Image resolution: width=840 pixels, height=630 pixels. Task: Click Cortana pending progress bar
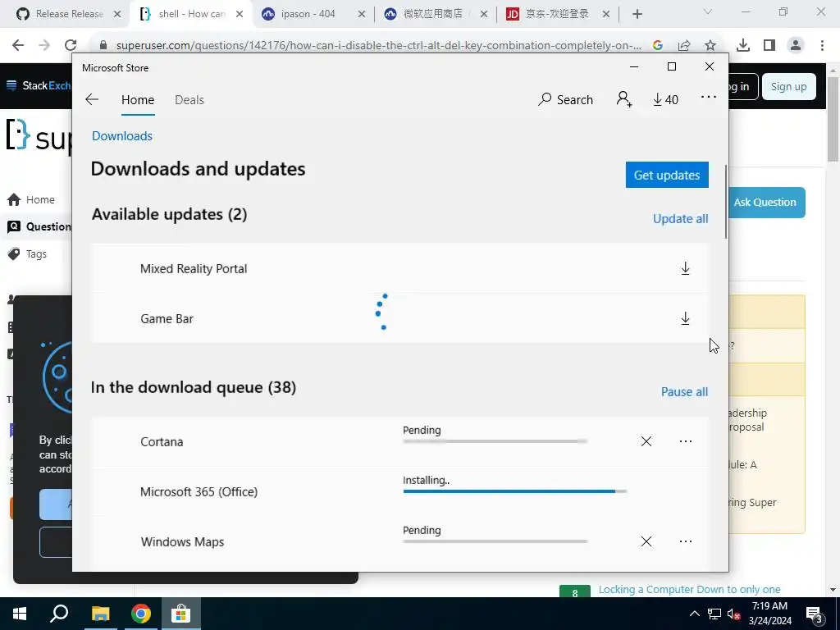pos(495,441)
